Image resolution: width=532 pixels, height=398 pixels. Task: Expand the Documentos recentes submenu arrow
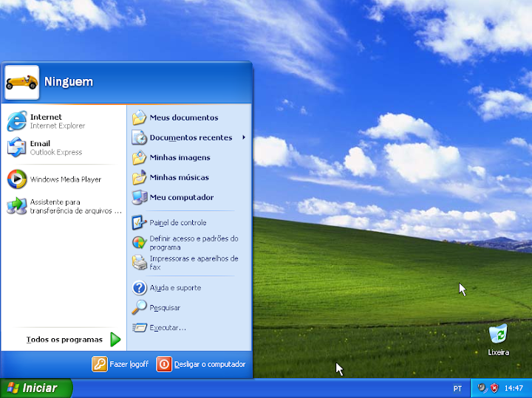(244, 137)
